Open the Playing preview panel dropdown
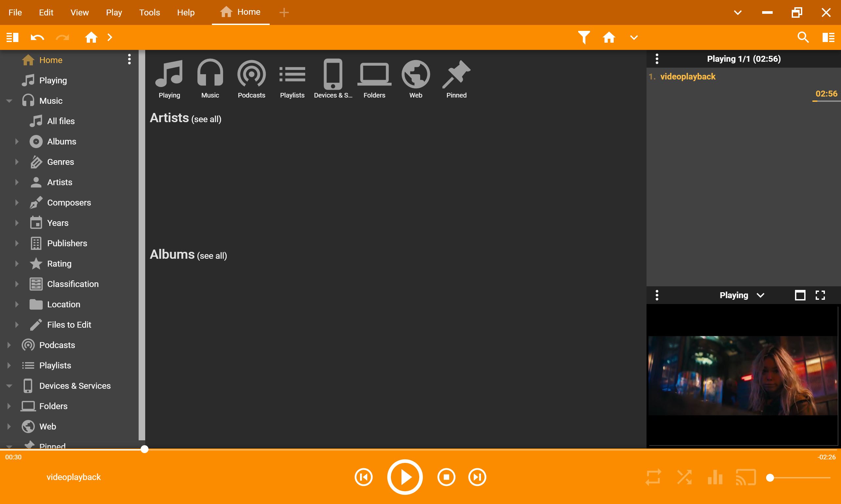The height and width of the screenshot is (504, 841). click(x=761, y=295)
